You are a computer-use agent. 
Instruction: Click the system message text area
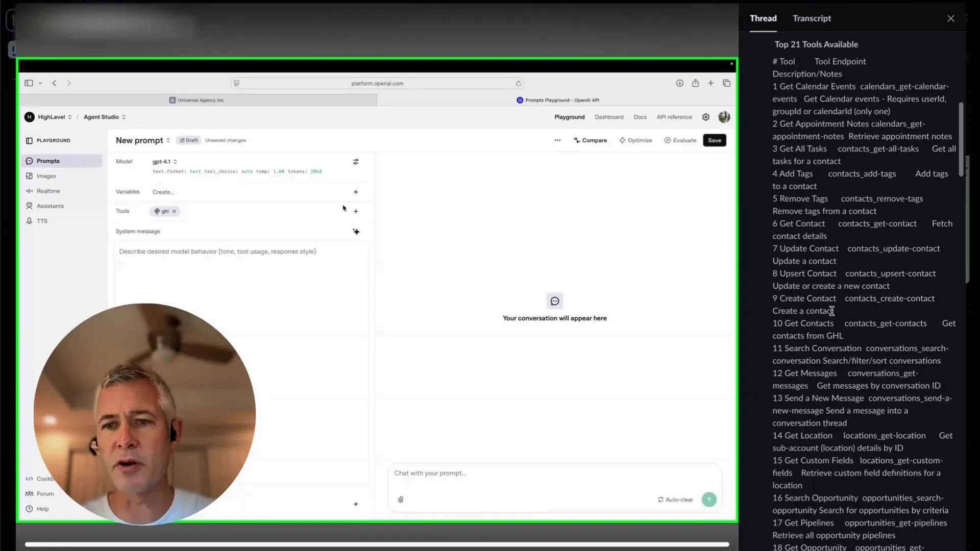click(240, 362)
